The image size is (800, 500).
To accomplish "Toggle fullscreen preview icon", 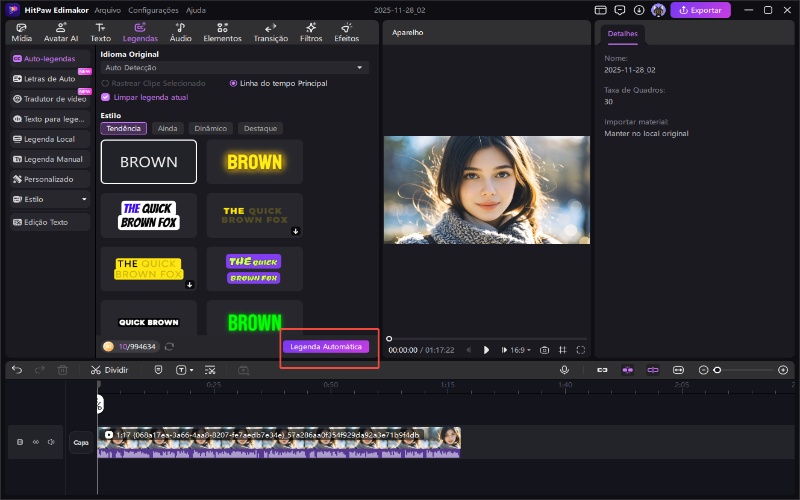I will [581, 350].
